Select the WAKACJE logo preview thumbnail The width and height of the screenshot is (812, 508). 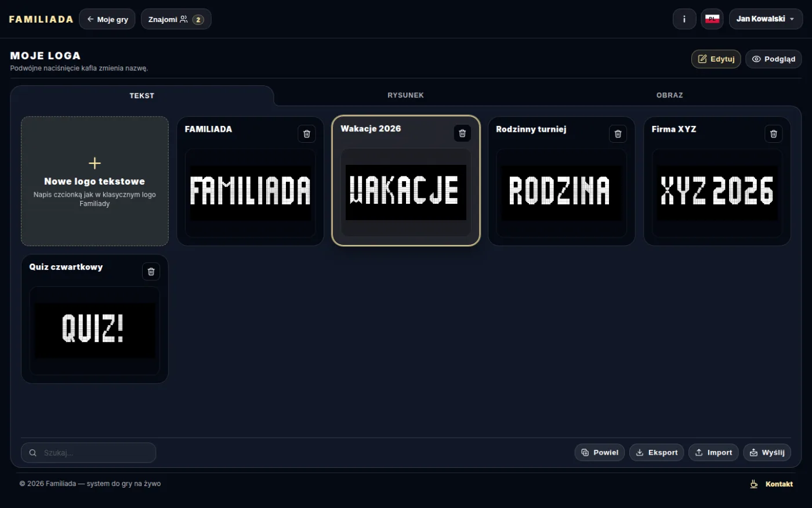(x=406, y=192)
